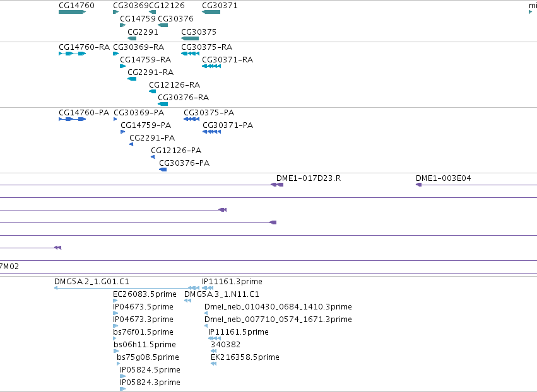Click the feature labeled 340382
Viewport: 537px width, 392px height.
(225, 345)
